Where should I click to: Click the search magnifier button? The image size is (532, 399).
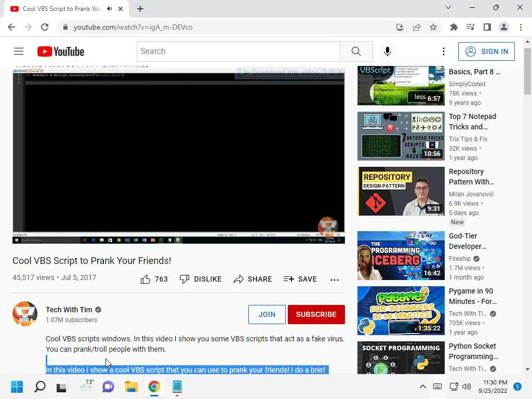pyautogui.click(x=356, y=51)
